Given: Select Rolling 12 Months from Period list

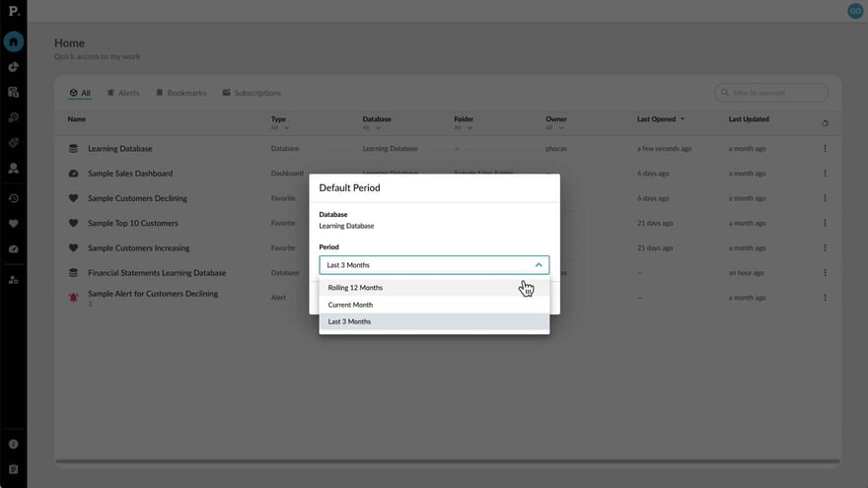Looking at the screenshot, I should coord(434,288).
